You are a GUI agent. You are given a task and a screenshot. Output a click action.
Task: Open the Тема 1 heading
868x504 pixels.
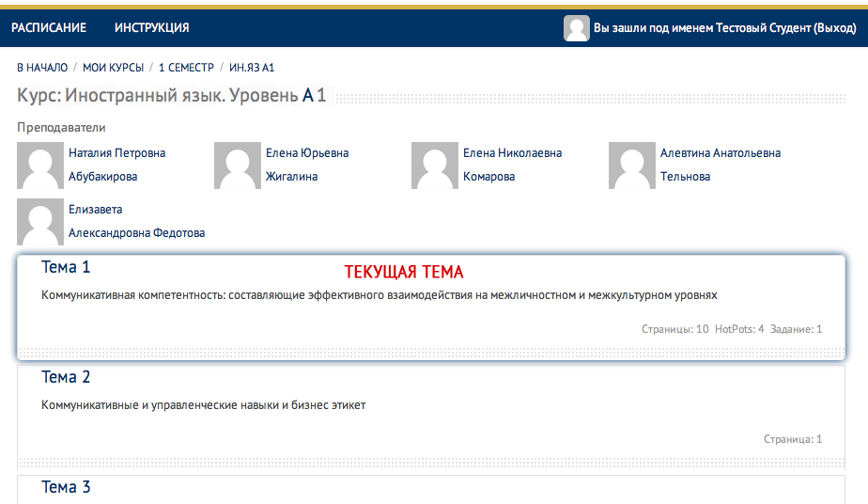coord(66,267)
